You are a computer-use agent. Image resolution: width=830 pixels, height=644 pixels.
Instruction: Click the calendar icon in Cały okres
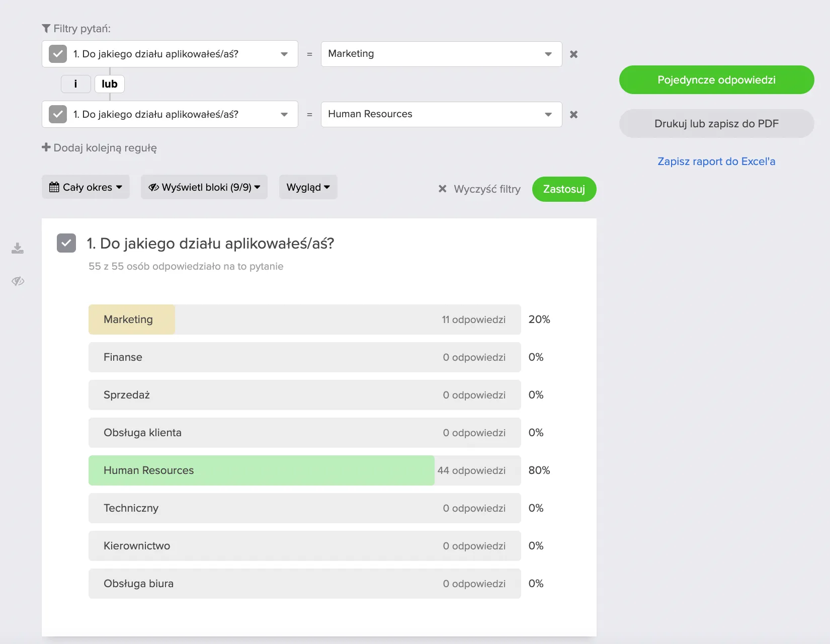tap(54, 187)
